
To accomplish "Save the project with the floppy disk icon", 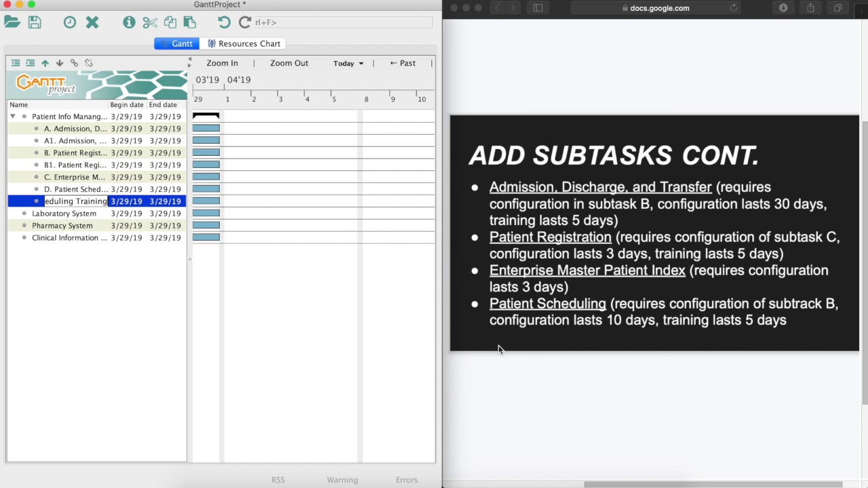I will pyautogui.click(x=35, y=22).
